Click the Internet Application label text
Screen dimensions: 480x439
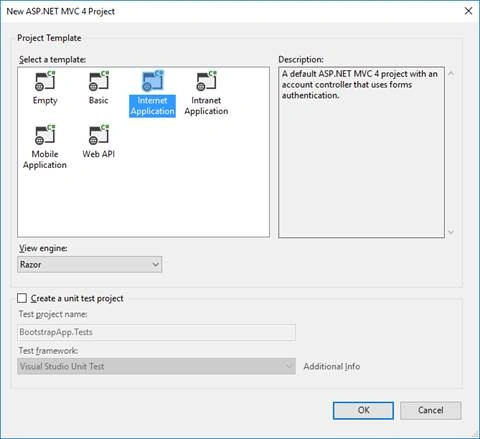[152, 106]
